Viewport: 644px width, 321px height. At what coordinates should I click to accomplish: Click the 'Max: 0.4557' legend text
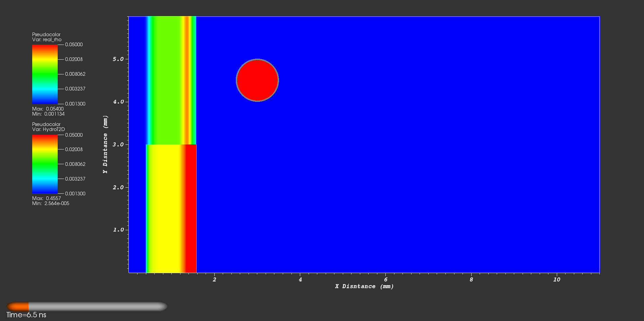point(46,198)
